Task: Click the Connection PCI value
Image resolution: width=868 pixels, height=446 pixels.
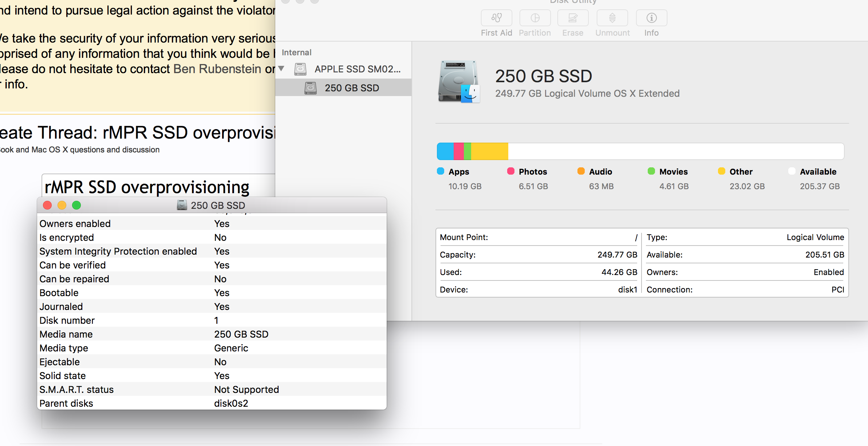Action: (838, 290)
